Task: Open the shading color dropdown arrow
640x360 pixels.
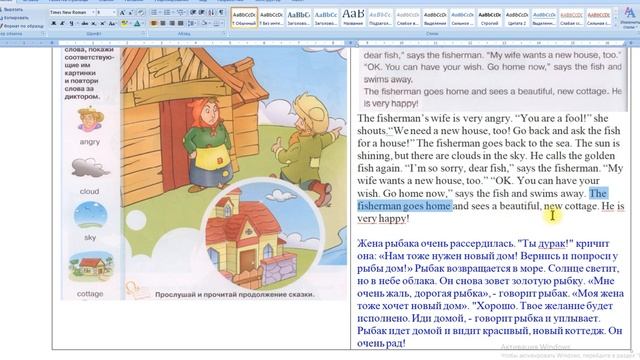Action: coord(210,23)
